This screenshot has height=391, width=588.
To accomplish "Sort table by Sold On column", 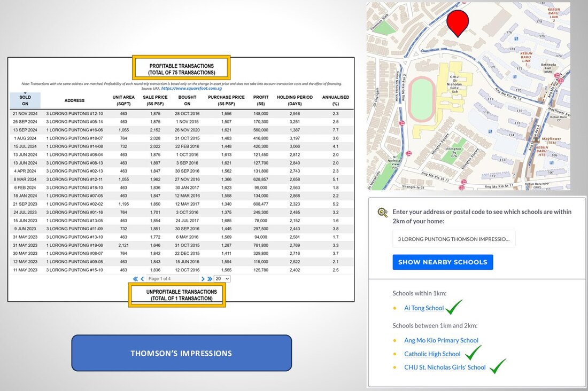I will click(x=25, y=100).
